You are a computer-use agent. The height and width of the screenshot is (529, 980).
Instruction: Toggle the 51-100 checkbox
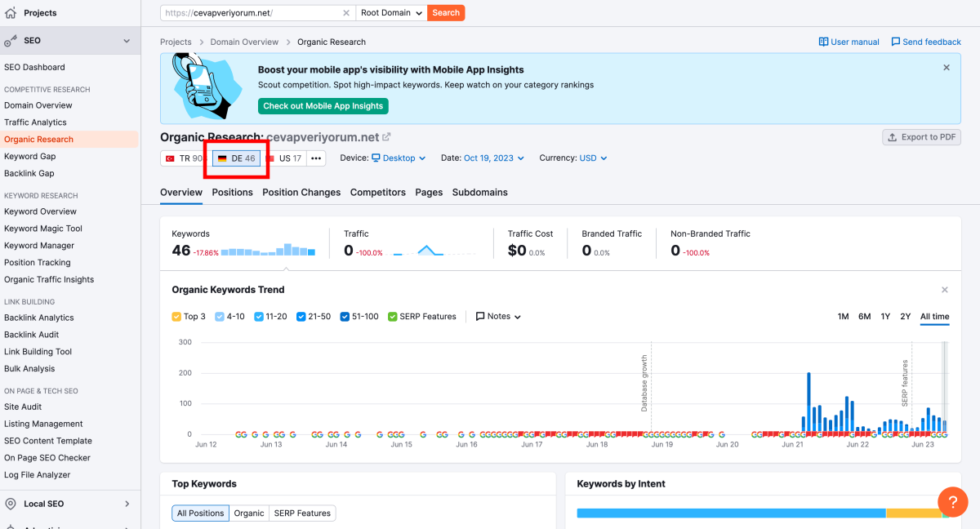[x=345, y=317]
